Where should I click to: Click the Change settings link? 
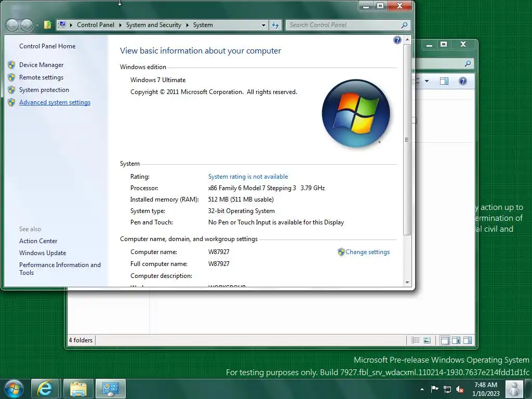pyautogui.click(x=367, y=252)
